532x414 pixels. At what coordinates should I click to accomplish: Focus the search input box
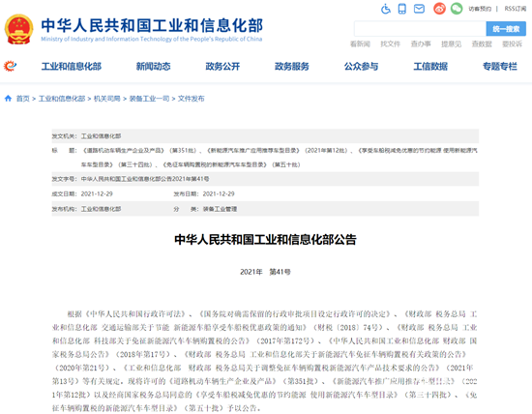(x=420, y=29)
